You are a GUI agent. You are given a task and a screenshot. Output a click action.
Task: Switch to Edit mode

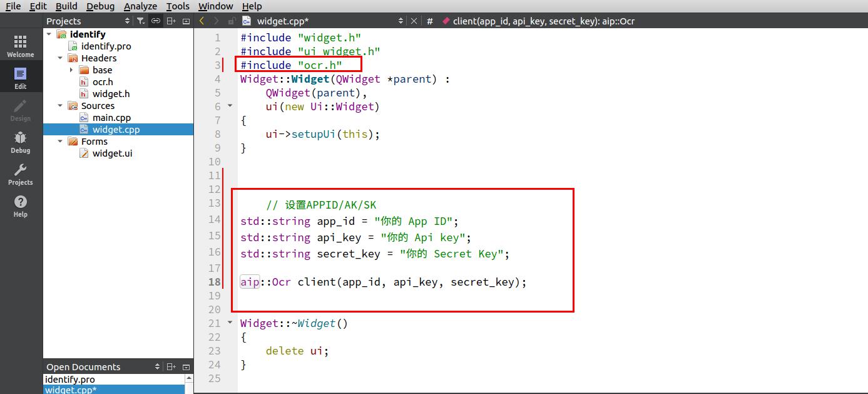pyautogui.click(x=21, y=78)
